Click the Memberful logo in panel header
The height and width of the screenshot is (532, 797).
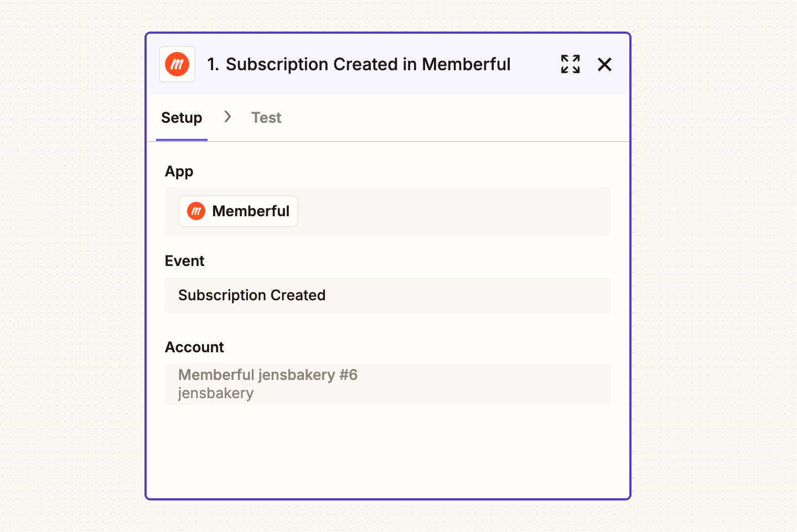177,64
